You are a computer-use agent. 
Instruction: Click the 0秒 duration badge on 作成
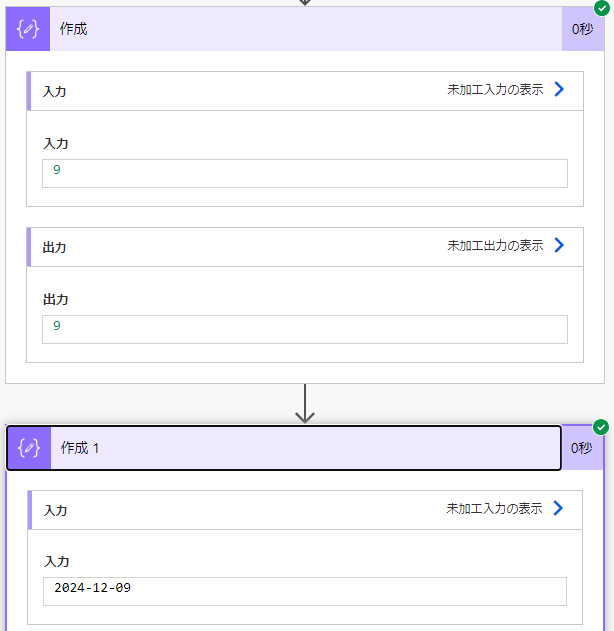tap(583, 29)
